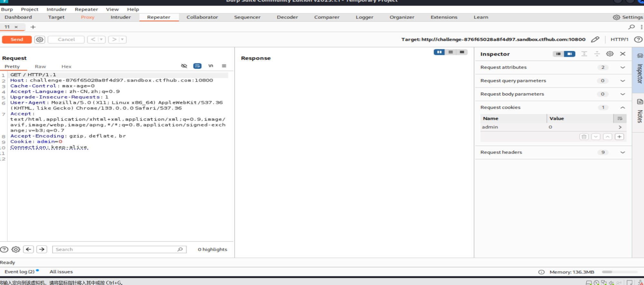The width and height of the screenshot is (644, 285).
Task: Open the Raw request view
Action: tap(40, 66)
